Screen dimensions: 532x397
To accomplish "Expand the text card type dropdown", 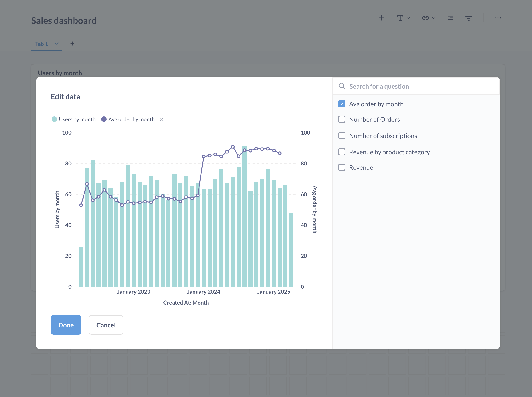I will click(409, 18).
